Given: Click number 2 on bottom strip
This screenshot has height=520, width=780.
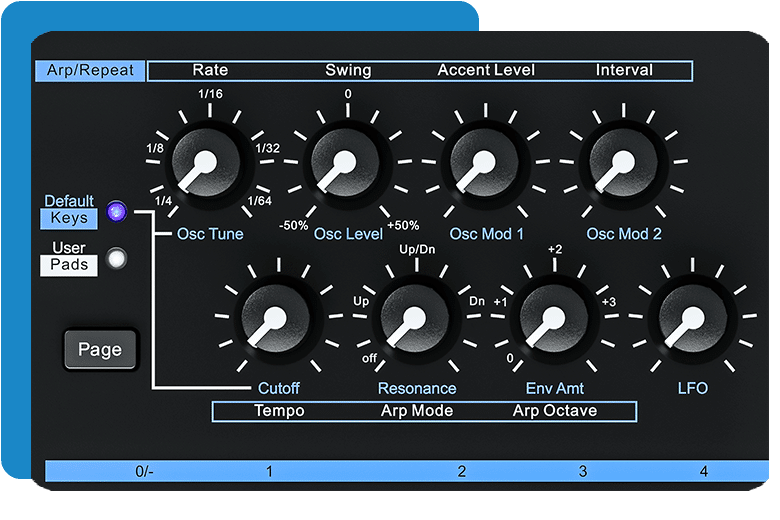Looking at the screenshot, I should [x=462, y=471].
